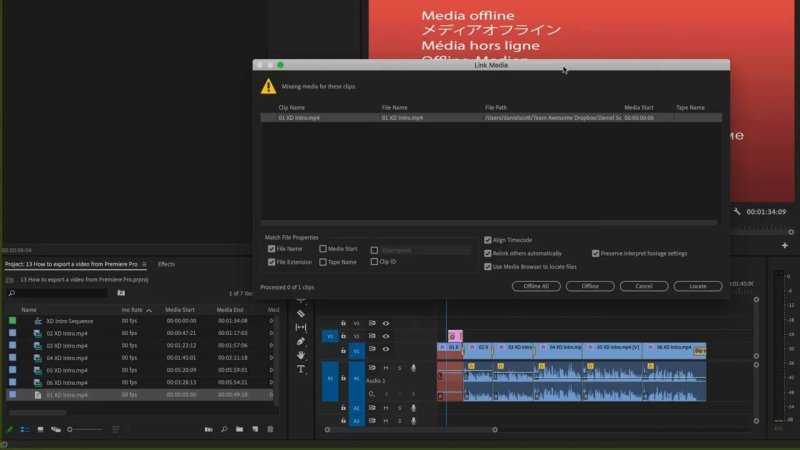Click Frame Rate column sort arrow
The height and width of the screenshot is (450, 800).
(149, 310)
